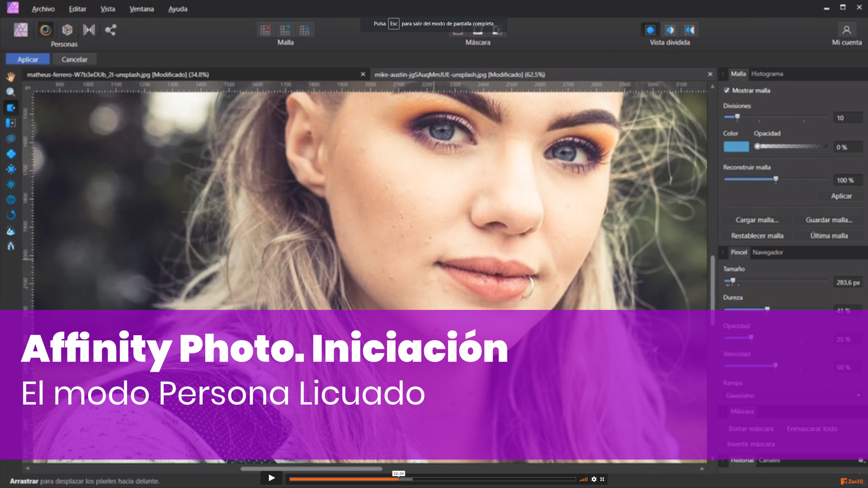This screenshot has width=868, height=488.
Task: Open the Mi cuenta account icon
Action: 847,30
